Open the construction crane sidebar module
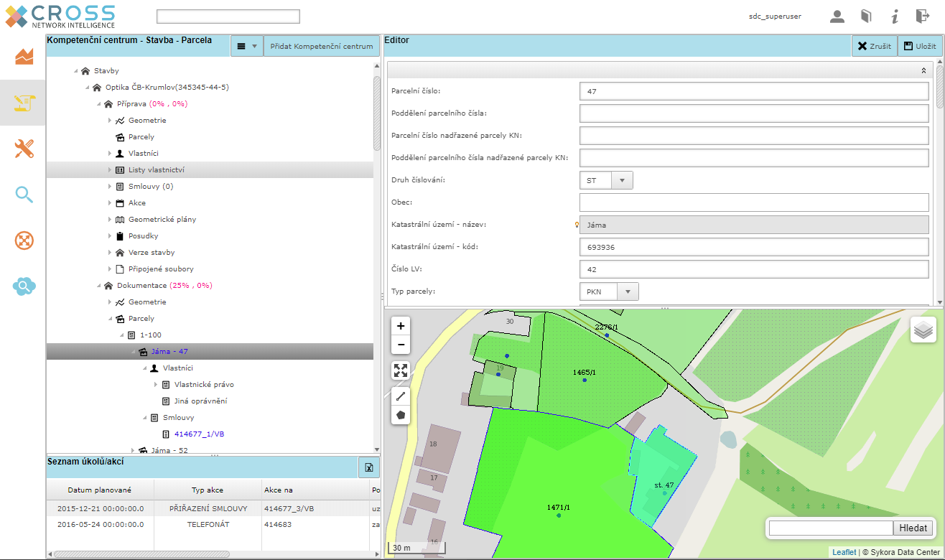Image resolution: width=945 pixels, height=560 pixels. (x=24, y=103)
